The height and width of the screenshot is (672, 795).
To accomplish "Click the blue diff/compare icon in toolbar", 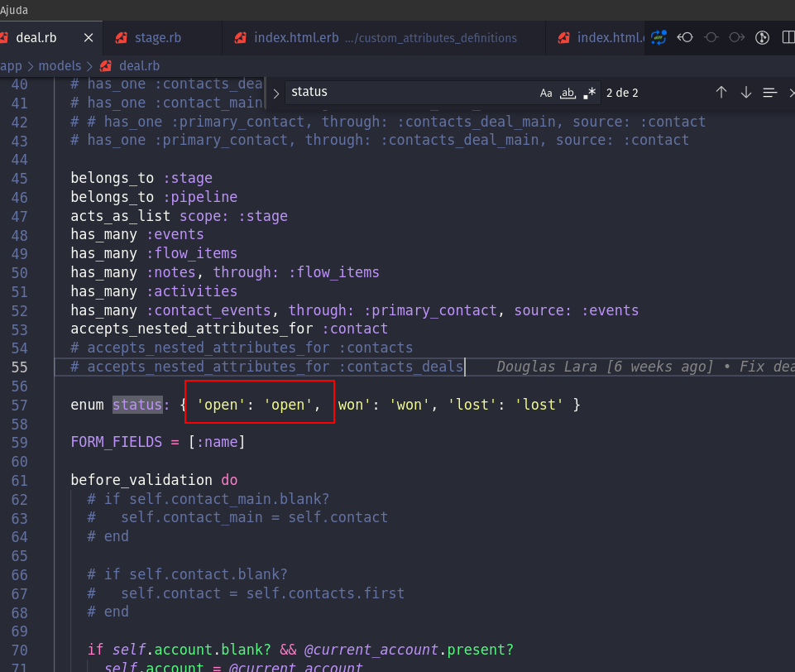I will click(659, 37).
